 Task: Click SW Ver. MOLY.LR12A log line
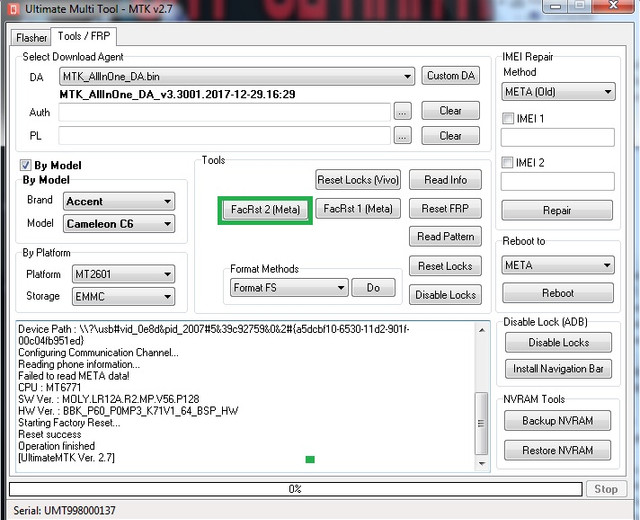(x=109, y=399)
